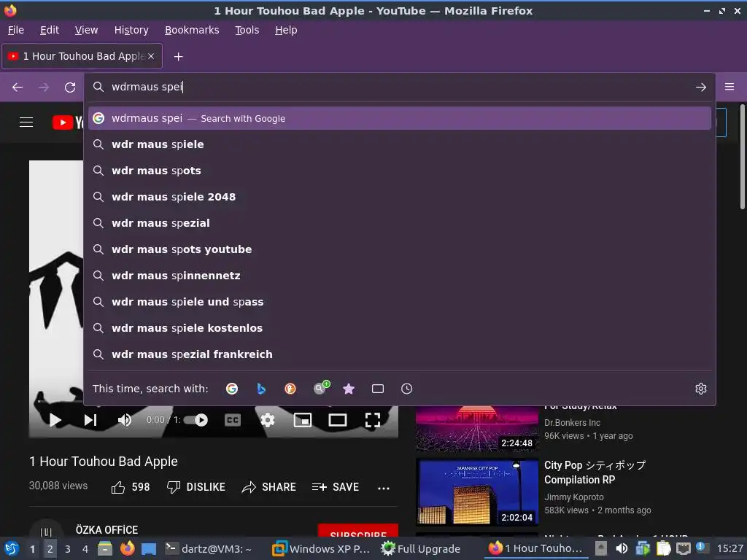The height and width of the screenshot is (560, 747).
Task: Switch to workspace 3
Action: 68,549
